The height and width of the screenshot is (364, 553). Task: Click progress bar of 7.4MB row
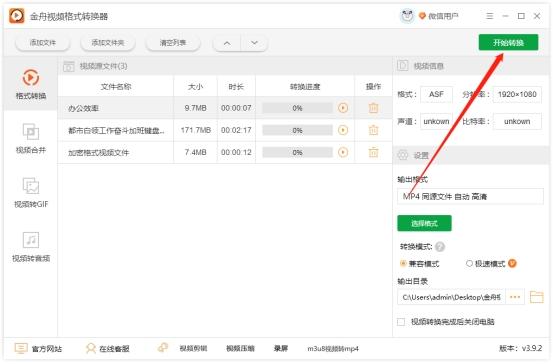[x=297, y=152]
